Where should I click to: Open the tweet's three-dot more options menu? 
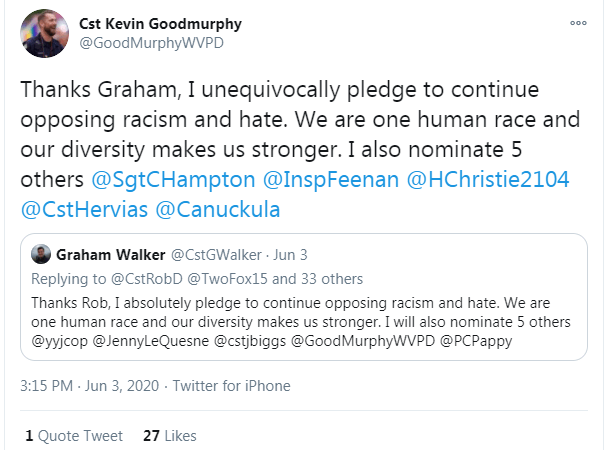pos(578,23)
